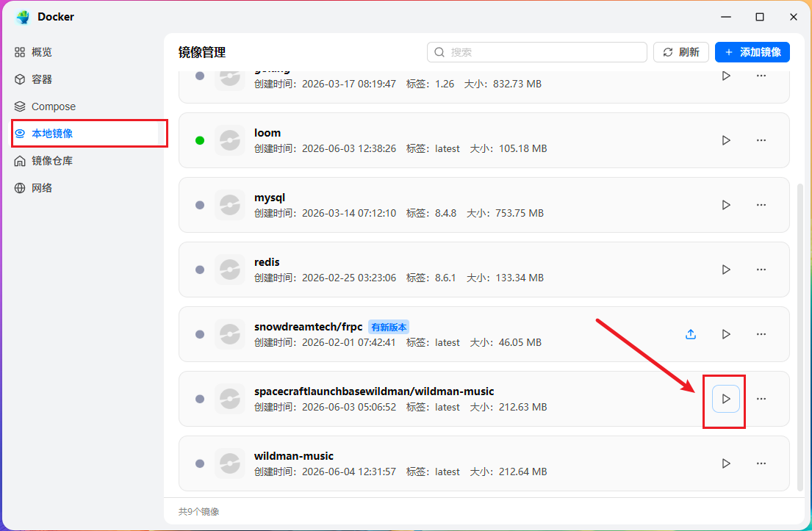This screenshot has width=812, height=531.
Task: Update snowdreamtech/frpc via upload icon
Action: pos(690,334)
